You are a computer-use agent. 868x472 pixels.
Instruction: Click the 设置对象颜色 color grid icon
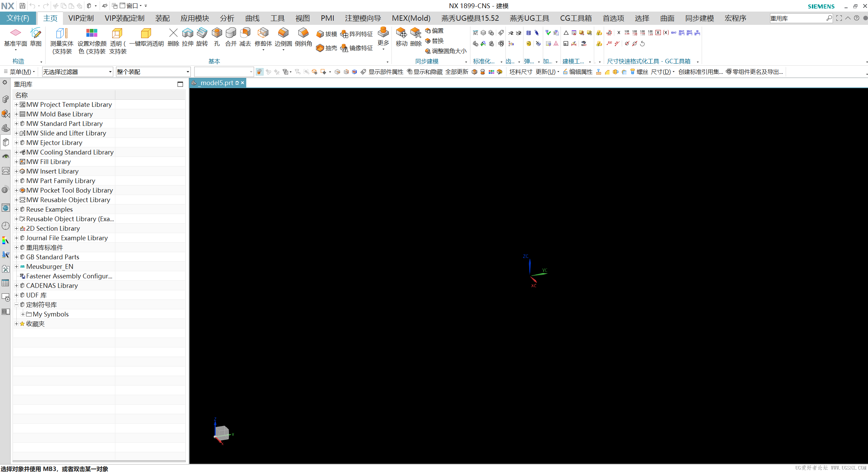(92, 33)
